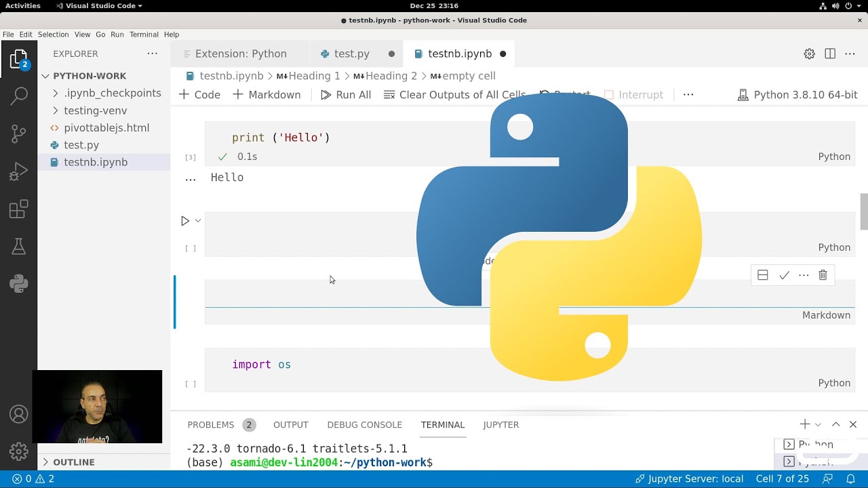Add a new terminal with plus icon
The width and height of the screenshot is (868, 488).
pos(805,424)
